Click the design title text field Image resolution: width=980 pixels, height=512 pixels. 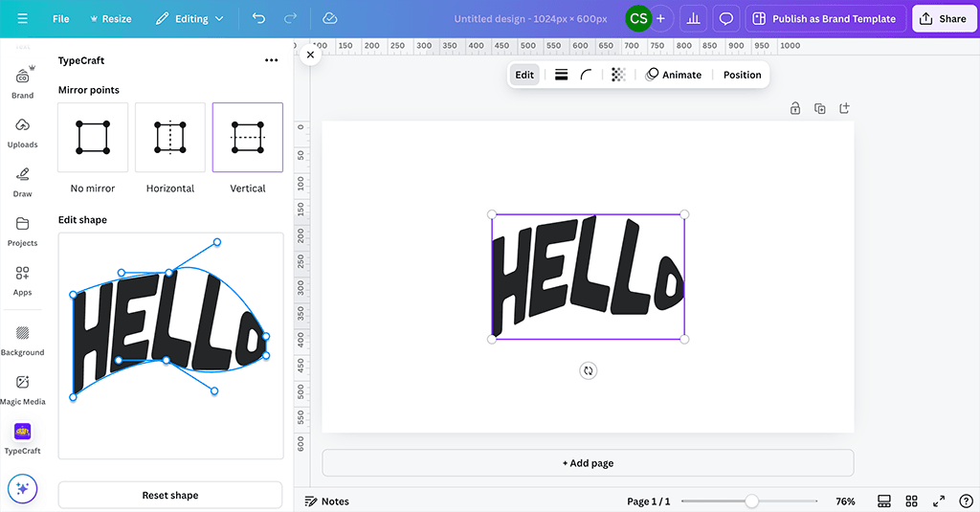(x=530, y=19)
